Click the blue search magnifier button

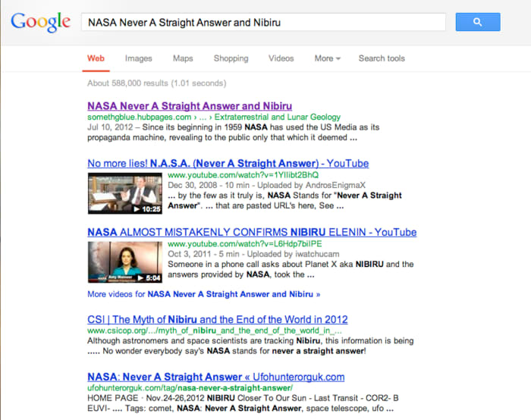[x=477, y=22]
